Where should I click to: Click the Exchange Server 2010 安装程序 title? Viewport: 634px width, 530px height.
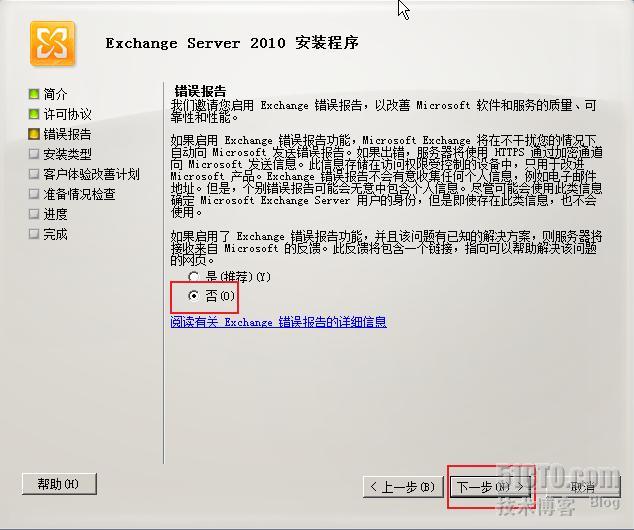[232, 43]
